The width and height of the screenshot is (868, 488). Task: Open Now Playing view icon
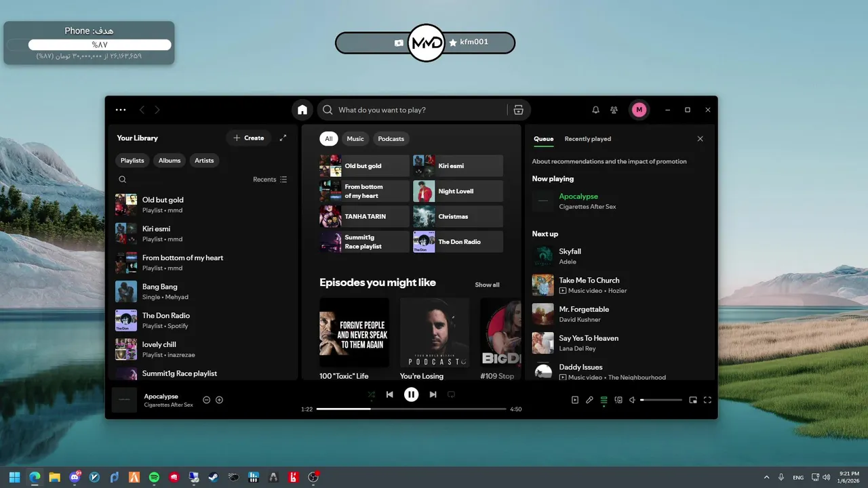point(575,400)
